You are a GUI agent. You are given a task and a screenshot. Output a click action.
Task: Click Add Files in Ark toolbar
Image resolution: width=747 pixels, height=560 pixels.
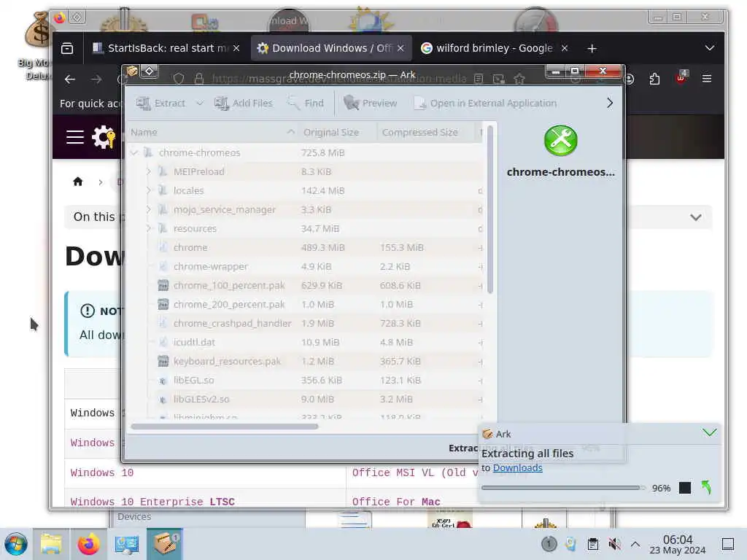[x=244, y=103]
